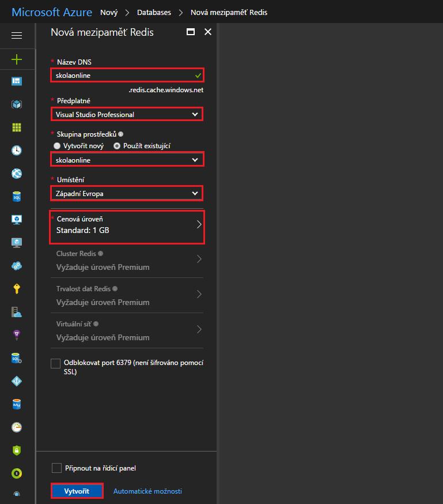Viewport: 443px width, 504px height.
Task: Open Security Center green shield icon
Action: (x=17, y=450)
